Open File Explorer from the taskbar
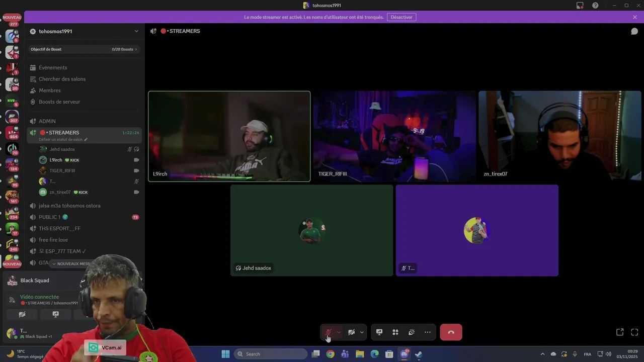Viewport: 644px width, 362px height. coord(360,354)
